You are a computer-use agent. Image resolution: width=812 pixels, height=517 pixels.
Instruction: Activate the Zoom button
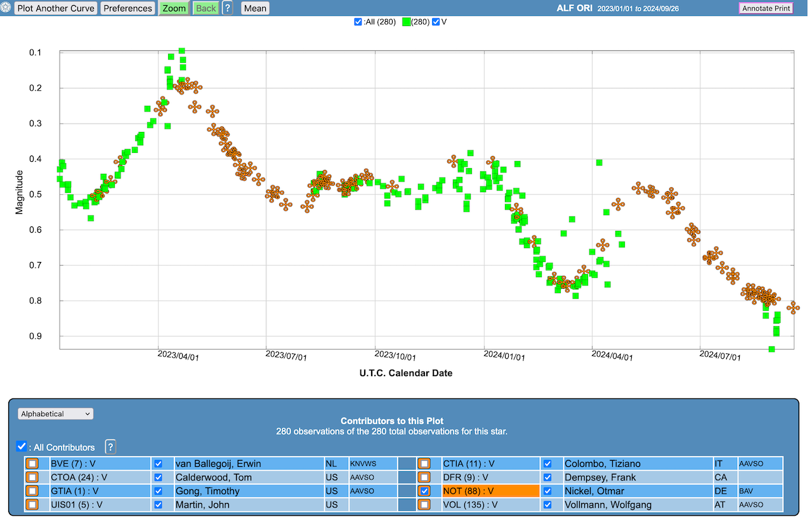pyautogui.click(x=174, y=8)
